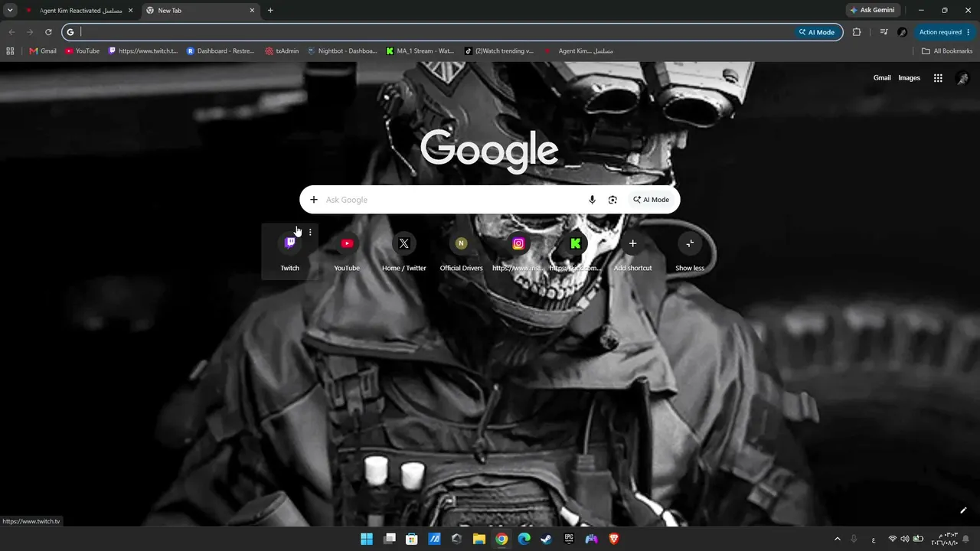
Task: Open the YouTube bookmark
Action: [82, 51]
